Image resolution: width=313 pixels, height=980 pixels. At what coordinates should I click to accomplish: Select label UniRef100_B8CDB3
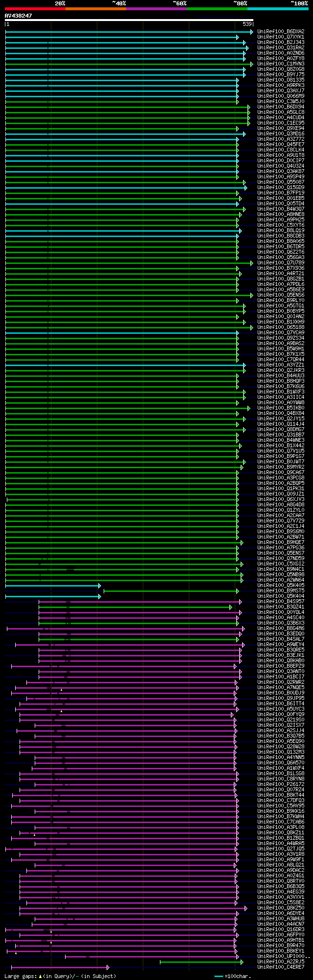tap(281, 236)
